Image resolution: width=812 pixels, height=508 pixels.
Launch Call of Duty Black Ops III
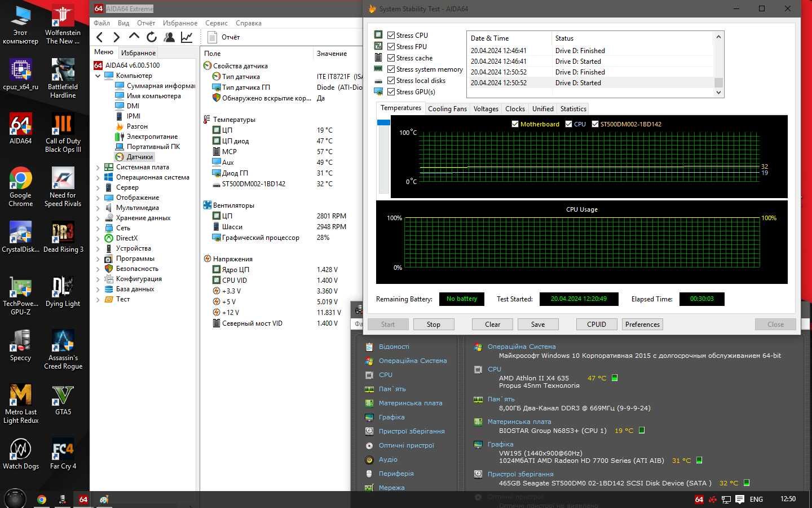(x=63, y=133)
